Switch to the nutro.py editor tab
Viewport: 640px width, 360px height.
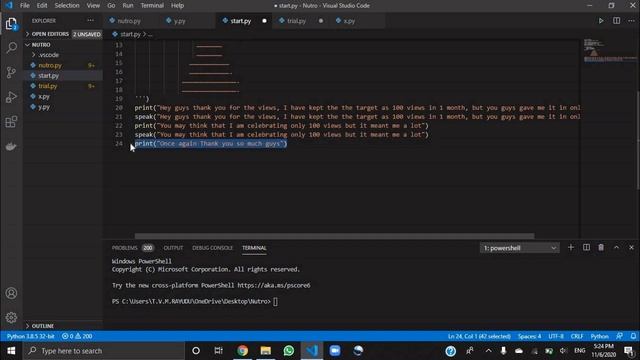[x=129, y=21]
